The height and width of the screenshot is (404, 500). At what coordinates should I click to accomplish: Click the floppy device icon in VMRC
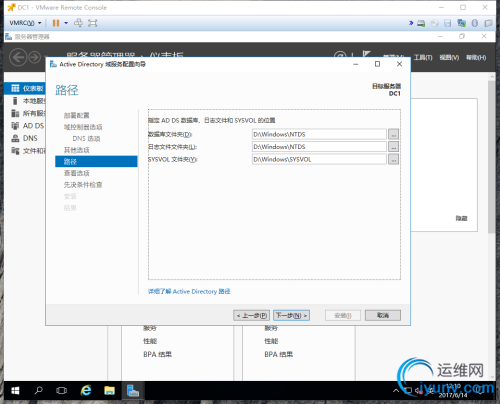coord(448,23)
